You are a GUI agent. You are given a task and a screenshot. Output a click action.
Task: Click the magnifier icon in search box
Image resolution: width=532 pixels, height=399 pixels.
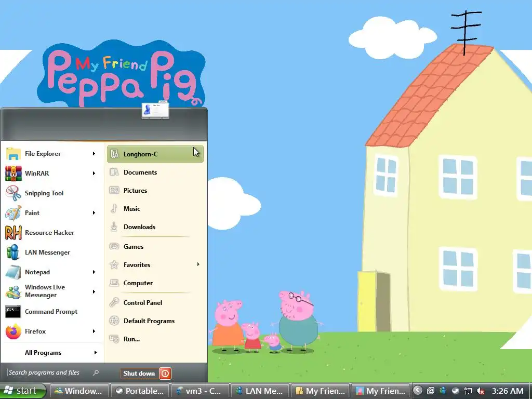pyautogui.click(x=96, y=373)
